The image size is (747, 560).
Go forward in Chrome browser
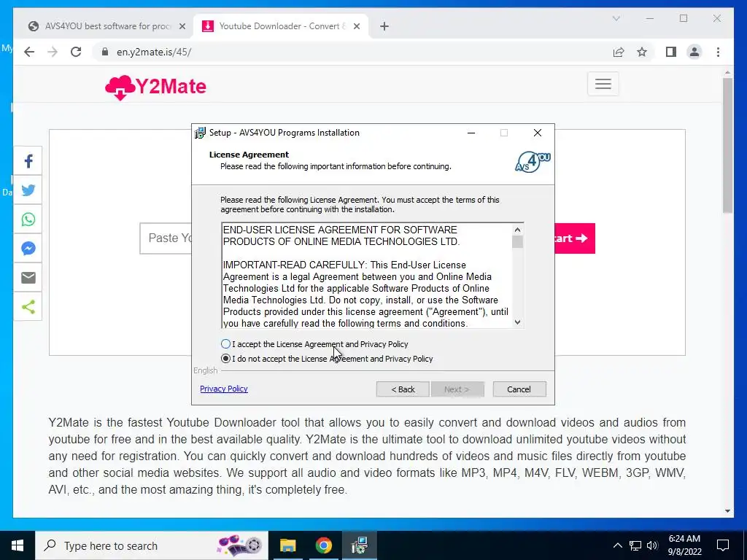[x=53, y=52]
